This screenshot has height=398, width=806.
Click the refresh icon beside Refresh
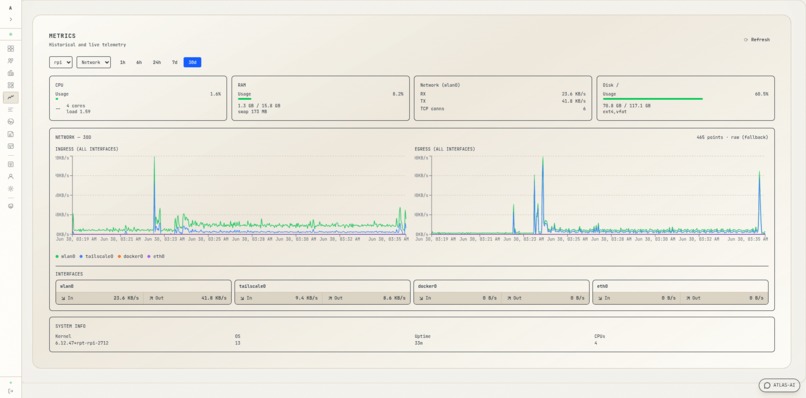[x=746, y=40]
